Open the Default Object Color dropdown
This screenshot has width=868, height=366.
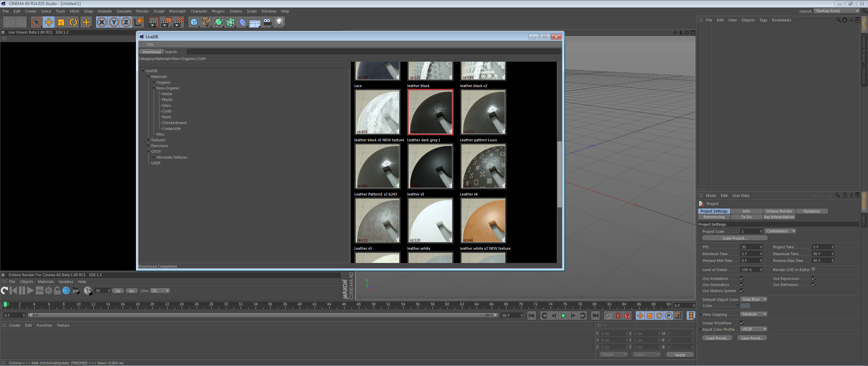click(754, 300)
